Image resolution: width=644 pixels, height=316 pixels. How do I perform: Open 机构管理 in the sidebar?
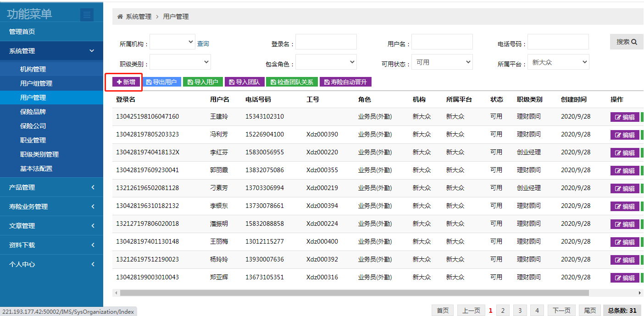click(33, 69)
